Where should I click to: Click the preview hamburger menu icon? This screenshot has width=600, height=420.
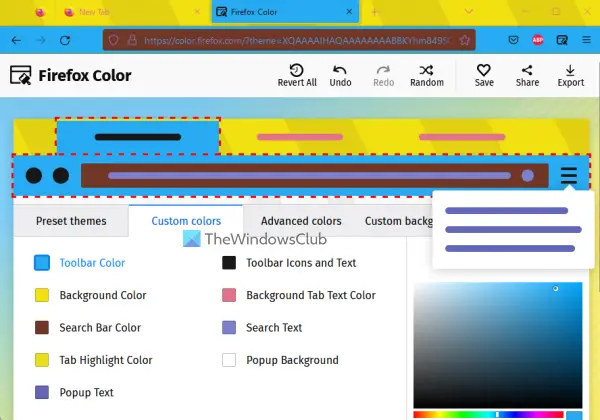tap(569, 176)
